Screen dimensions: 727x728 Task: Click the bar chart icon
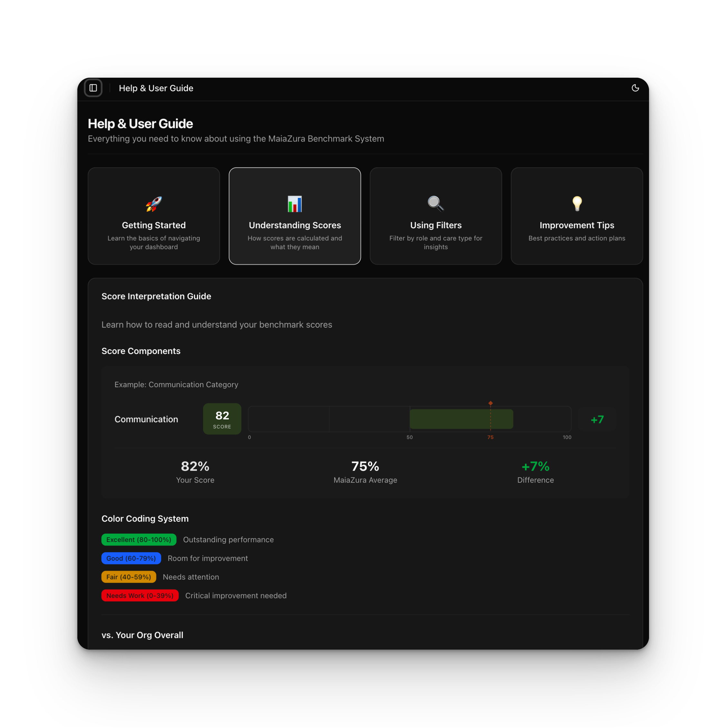[295, 204]
